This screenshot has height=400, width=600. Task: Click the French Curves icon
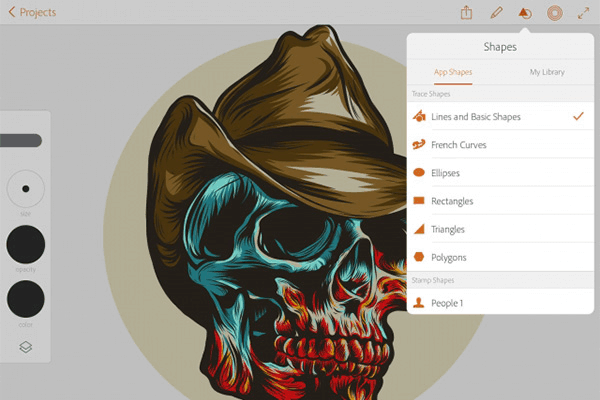419,144
